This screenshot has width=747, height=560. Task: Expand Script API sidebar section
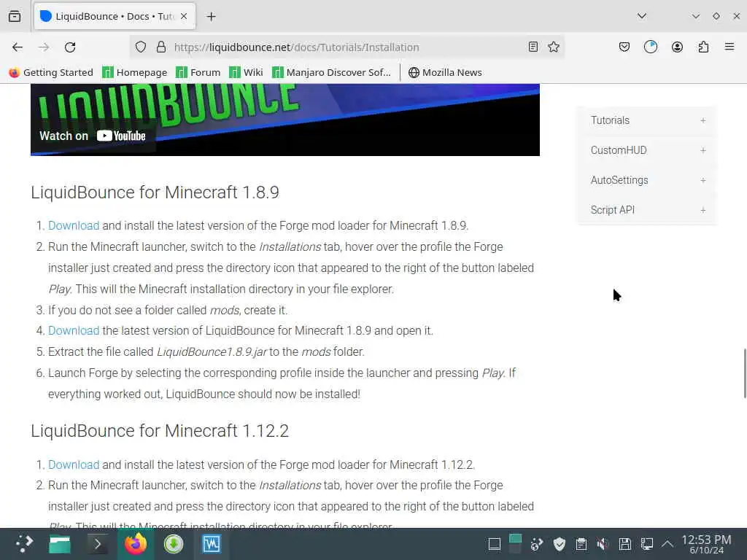tap(703, 210)
